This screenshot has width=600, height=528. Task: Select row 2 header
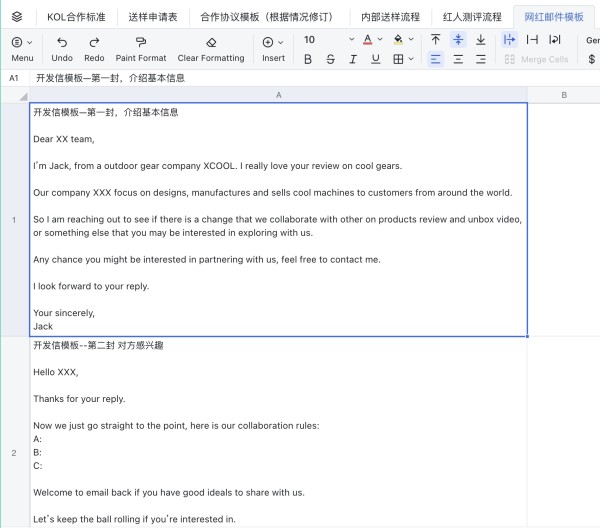point(14,453)
